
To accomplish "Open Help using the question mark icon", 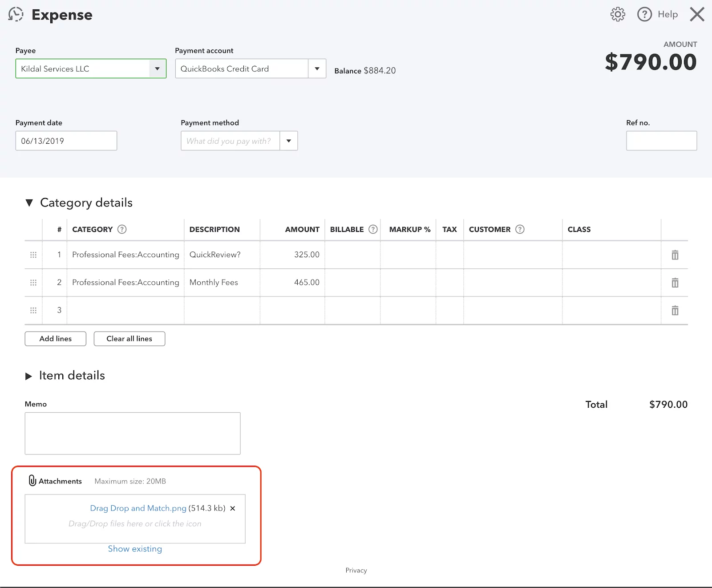I will 644,14.
